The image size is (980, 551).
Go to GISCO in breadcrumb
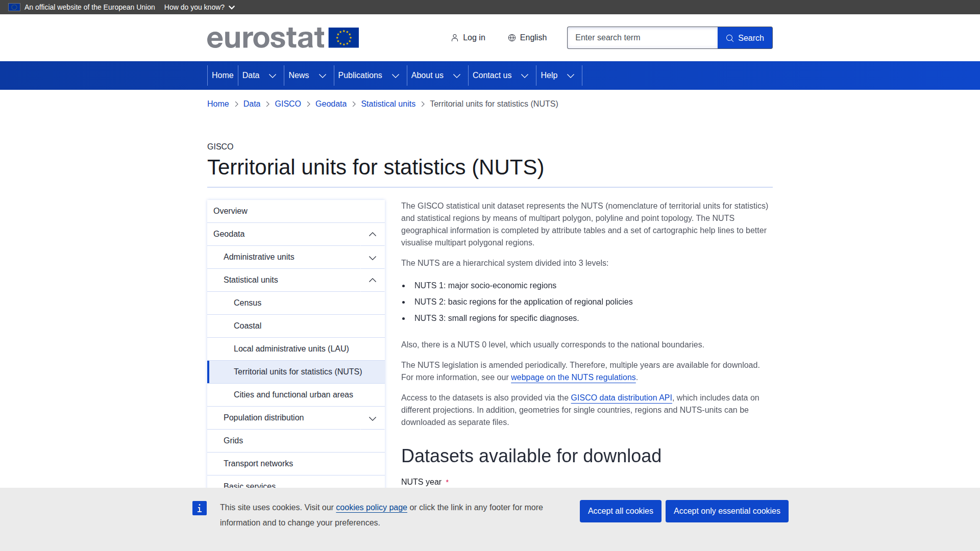pyautogui.click(x=288, y=104)
